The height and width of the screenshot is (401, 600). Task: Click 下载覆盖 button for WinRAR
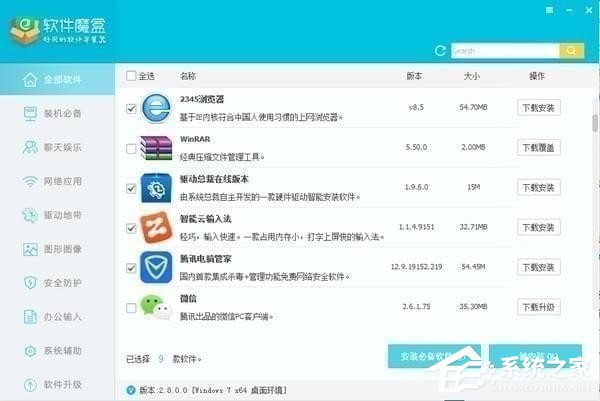click(538, 148)
